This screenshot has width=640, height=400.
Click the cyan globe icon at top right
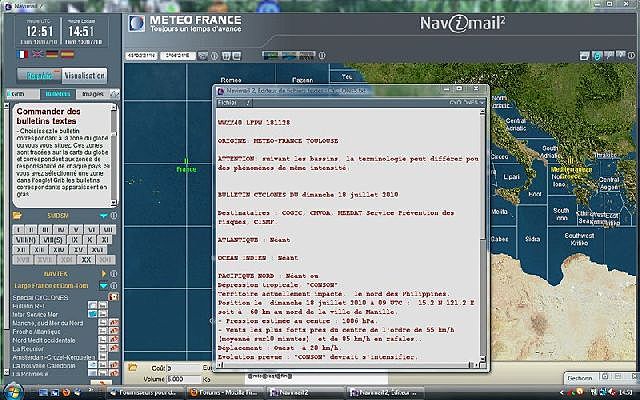(598, 56)
